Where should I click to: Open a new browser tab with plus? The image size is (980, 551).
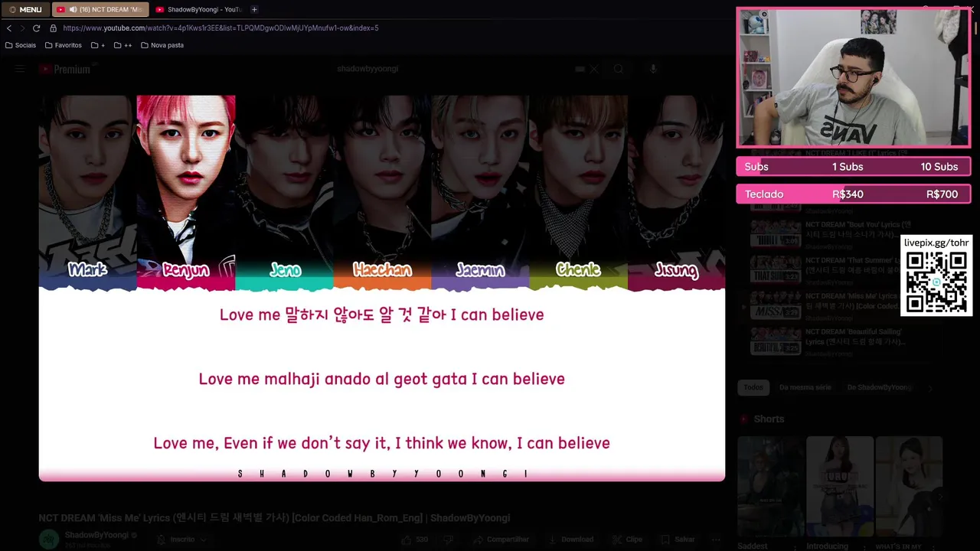coord(254,9)
